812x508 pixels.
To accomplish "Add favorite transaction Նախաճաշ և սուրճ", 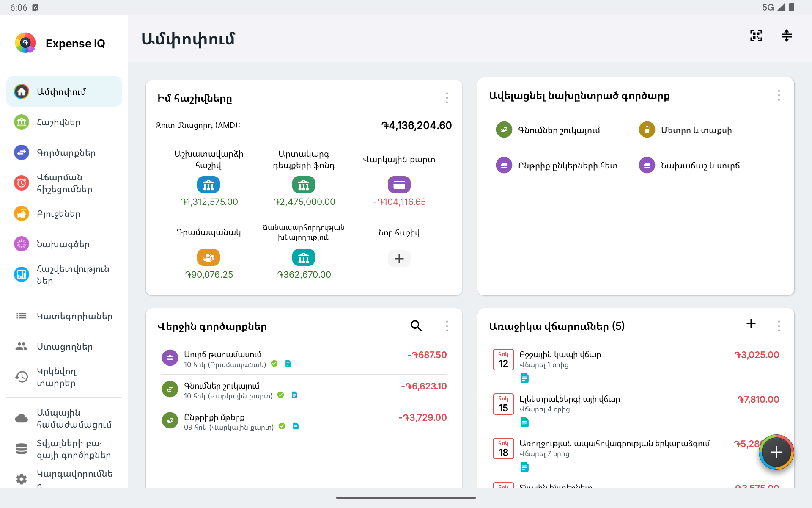I will (689, 166).
